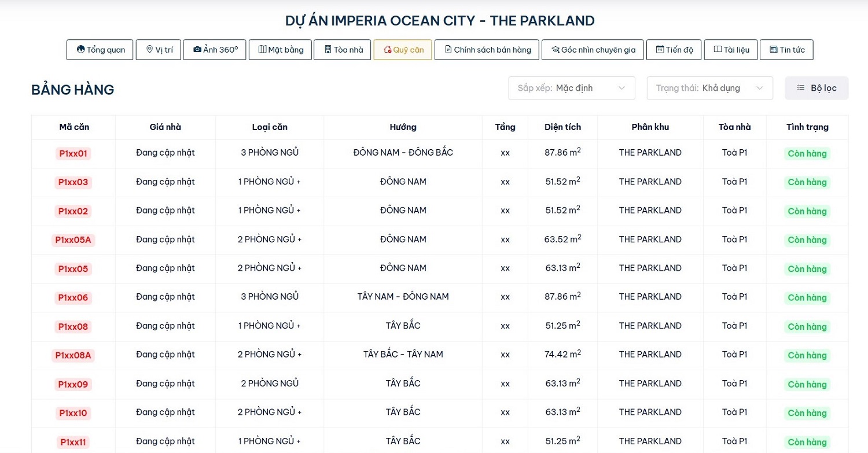Image resolution: width=868 pixels, height=453 pixels.
Task: Open the Tài liệu documents tab
Action: [x=731, y=50]
